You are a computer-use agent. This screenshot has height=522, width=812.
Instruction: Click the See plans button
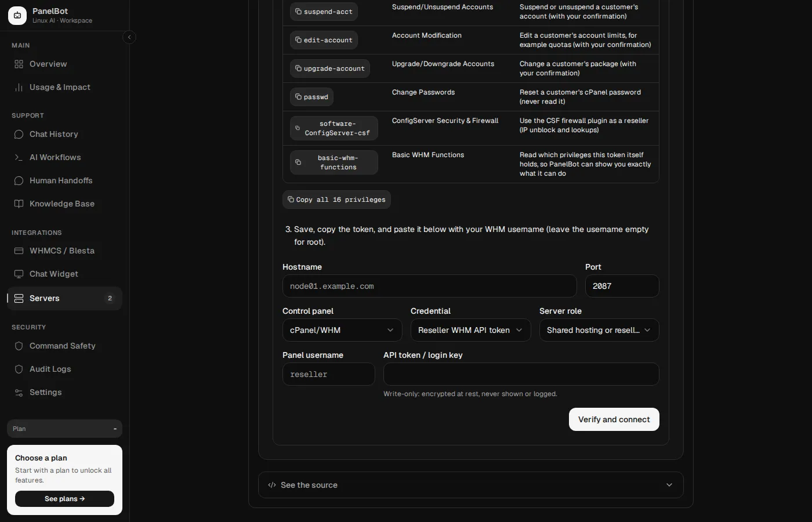(64, 499)
